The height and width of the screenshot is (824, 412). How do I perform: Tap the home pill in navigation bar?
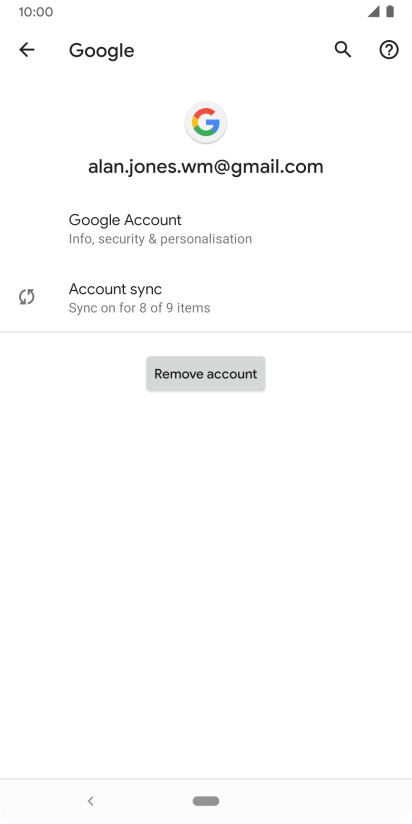click(206, 801)
